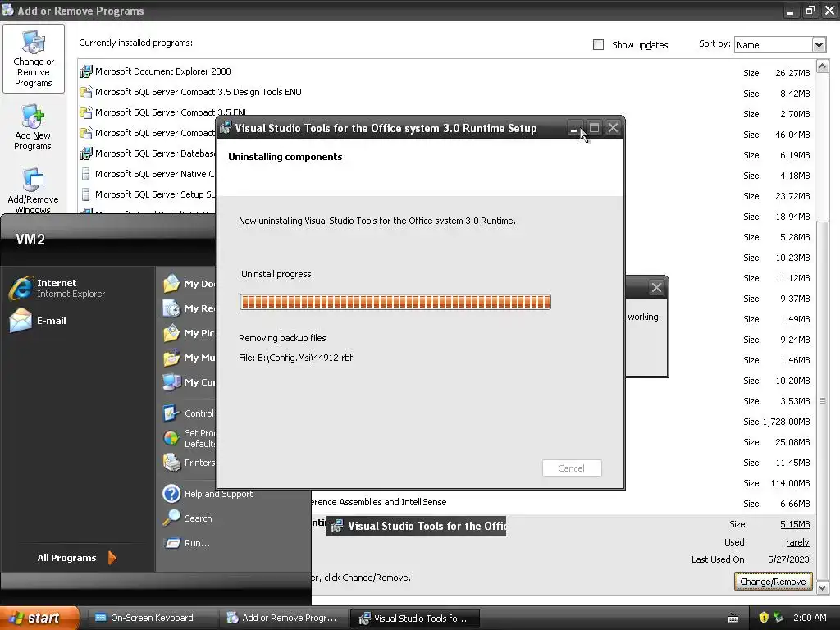Click size value 114.00MB
Screen dimensions: 840x630
[790, 483]
